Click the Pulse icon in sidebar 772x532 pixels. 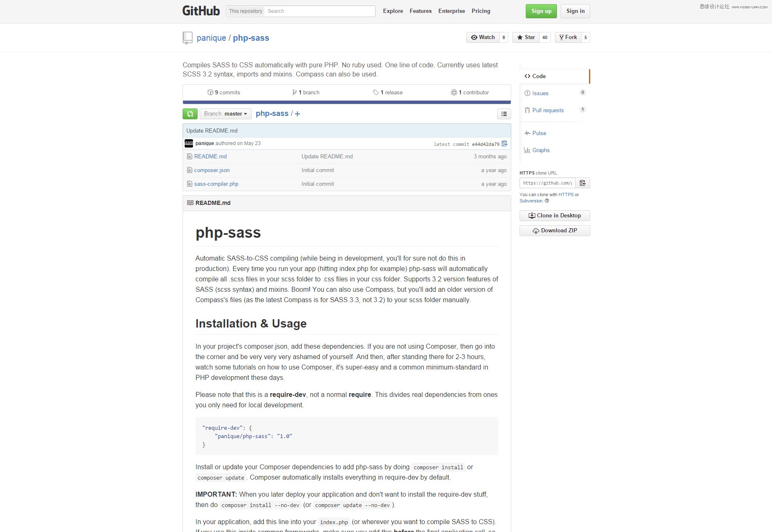[x=527, y=133]
